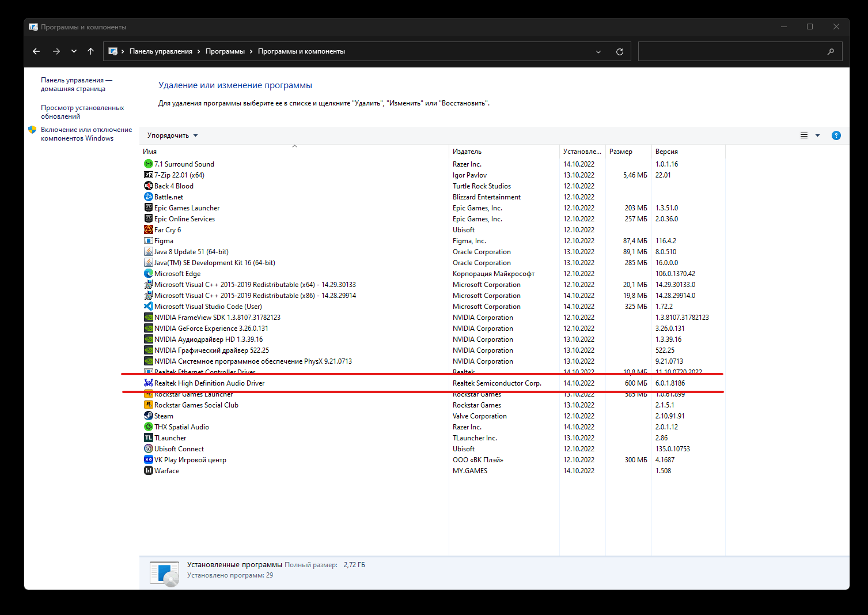Click the 7-Zip 22.01 program icon

click(149, 175)
